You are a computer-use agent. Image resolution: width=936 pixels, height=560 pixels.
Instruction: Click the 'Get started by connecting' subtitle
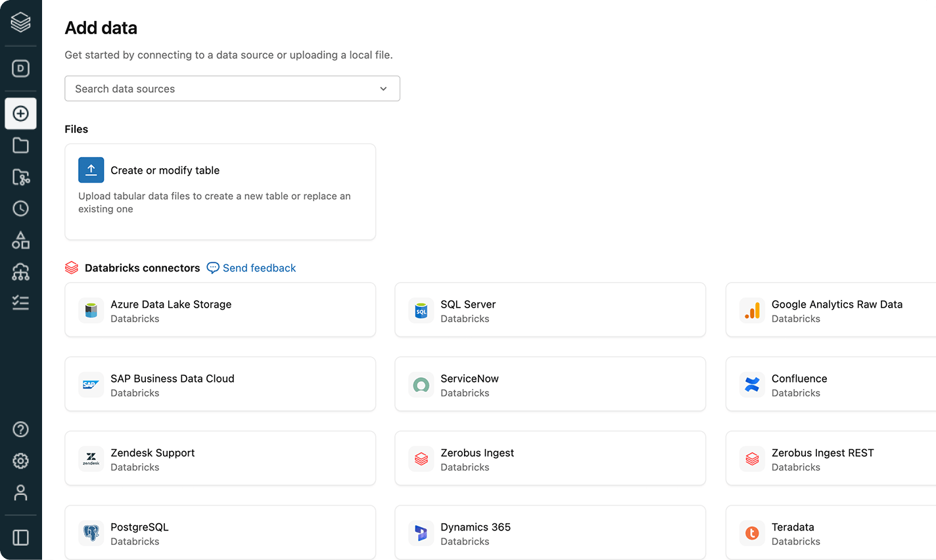tap(229, 55)
